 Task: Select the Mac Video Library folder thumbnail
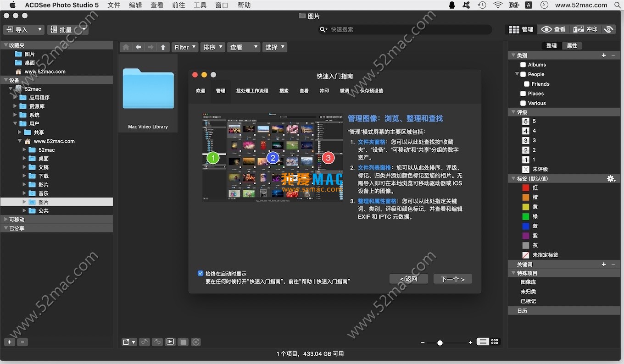click(x=148, y=94)
